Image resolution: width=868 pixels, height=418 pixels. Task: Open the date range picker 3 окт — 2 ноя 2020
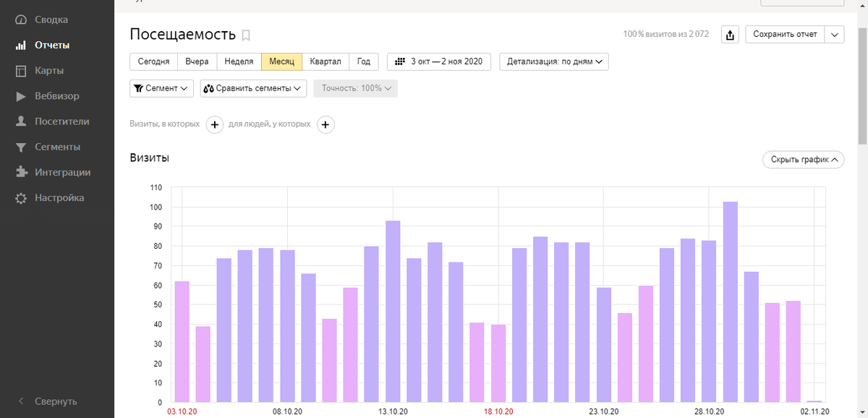pos(439,61)
